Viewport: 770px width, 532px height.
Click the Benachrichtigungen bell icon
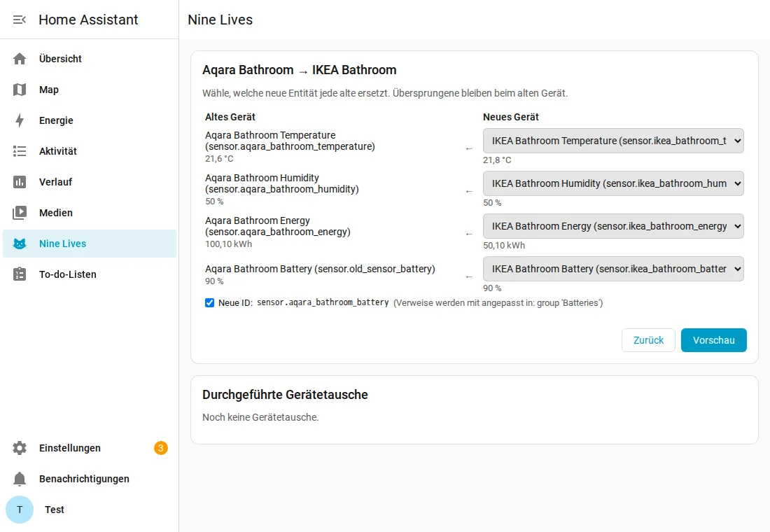pyautogui.click(x=20, y=479)
